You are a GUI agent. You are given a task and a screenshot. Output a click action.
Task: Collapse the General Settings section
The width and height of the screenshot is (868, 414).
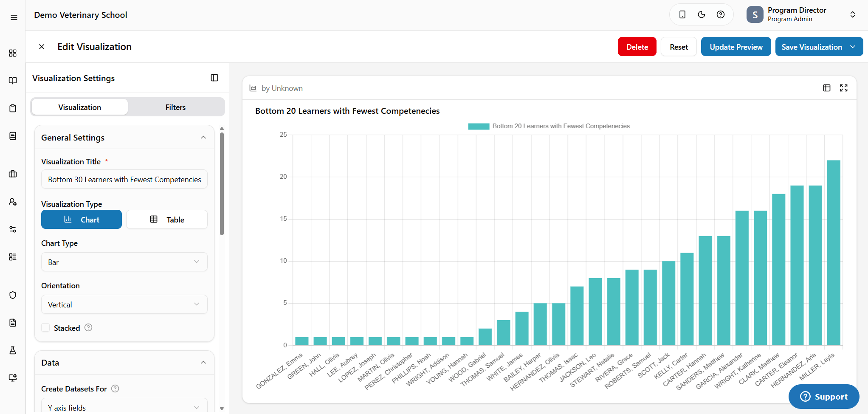click(x=203, y=137)
